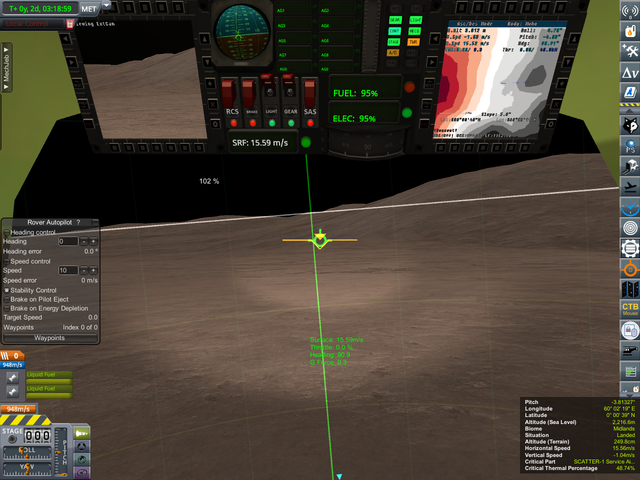The image size is (640, 480).
Task: Click the Heading input field
Action: (x=68, y=241)
